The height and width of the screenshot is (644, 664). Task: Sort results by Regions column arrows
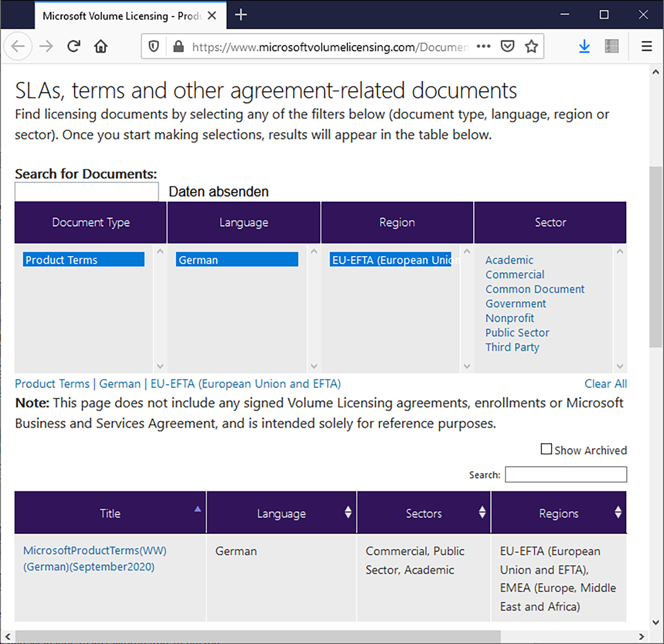618,512
